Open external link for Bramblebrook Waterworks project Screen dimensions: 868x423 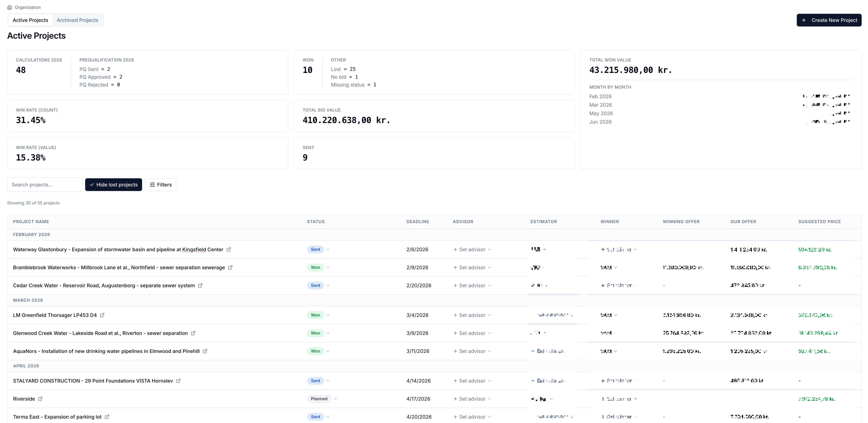point(230,267)
